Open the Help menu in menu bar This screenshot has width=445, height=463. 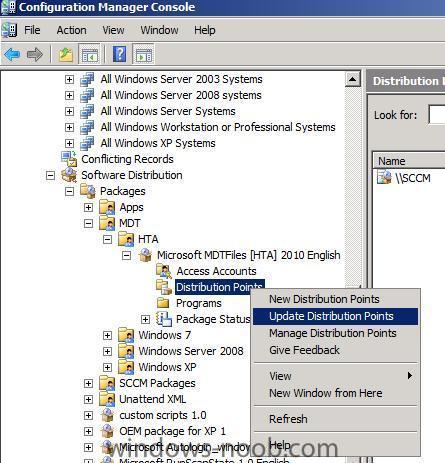click(x=205, y=30)
